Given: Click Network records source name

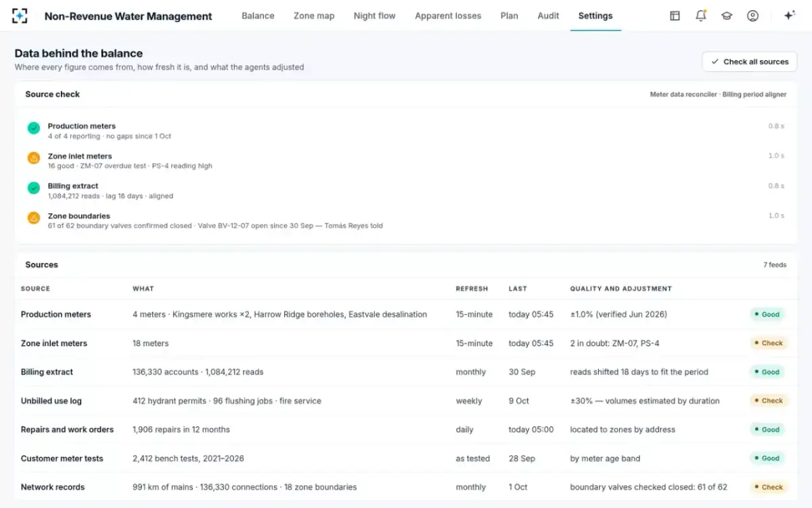Looking at the screenshot, I should [x=53, y=487].
